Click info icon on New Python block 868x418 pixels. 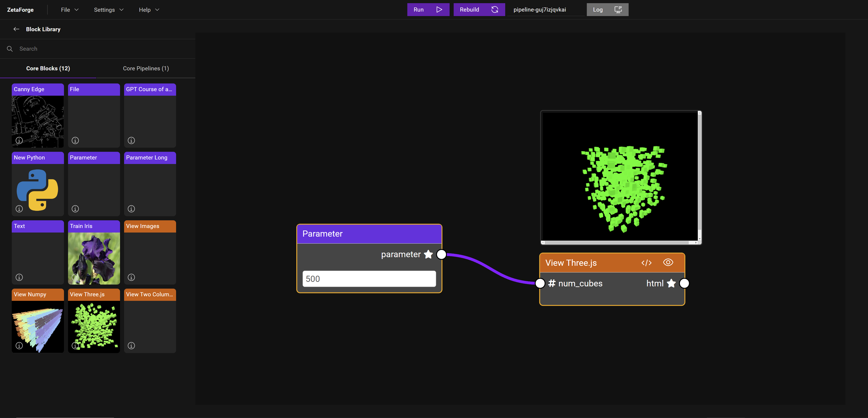pyautogui.click(x=19, y=209)
